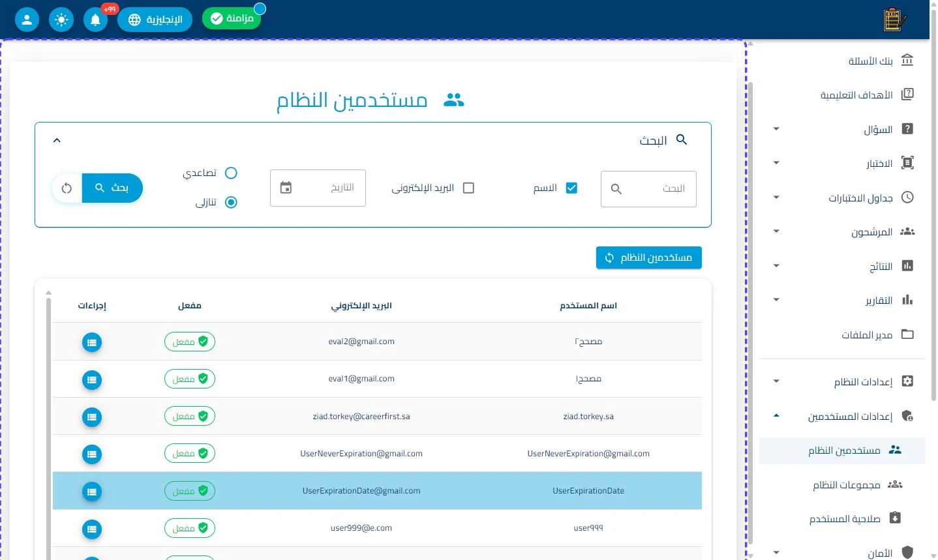This screenshot has width=938, height=560.
Task: Click the exam app logo
Action: pyautogui.click(x=894, y=20)
